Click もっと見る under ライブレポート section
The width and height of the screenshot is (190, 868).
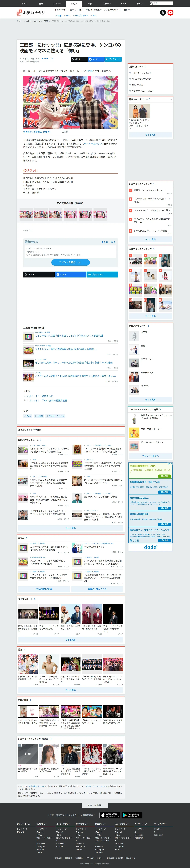71,640
